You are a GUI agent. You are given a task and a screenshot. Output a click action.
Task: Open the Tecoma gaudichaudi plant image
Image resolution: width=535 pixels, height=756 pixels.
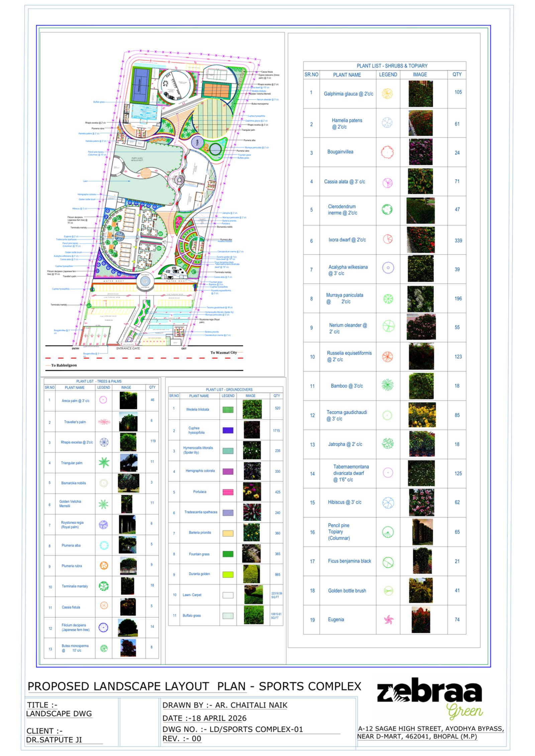(422, 415)
